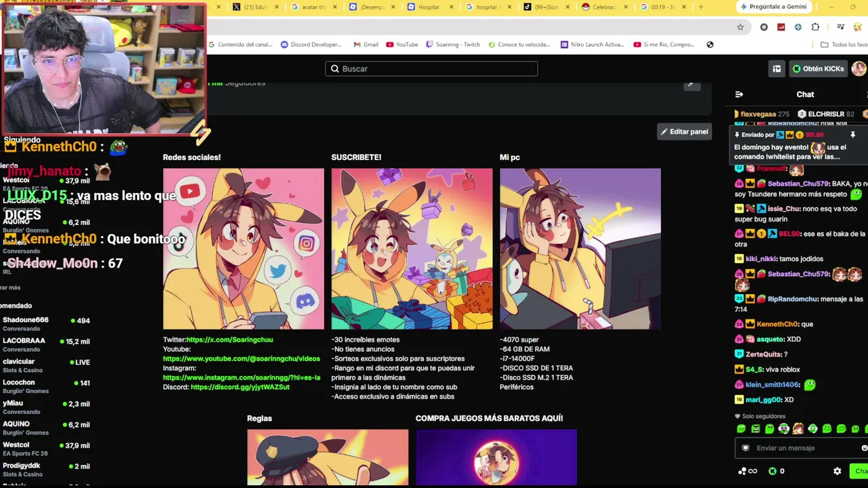Bookmark this page with the star icon
Screen dimensions: 868x488
pyautogui.click(x=741, y=27)
